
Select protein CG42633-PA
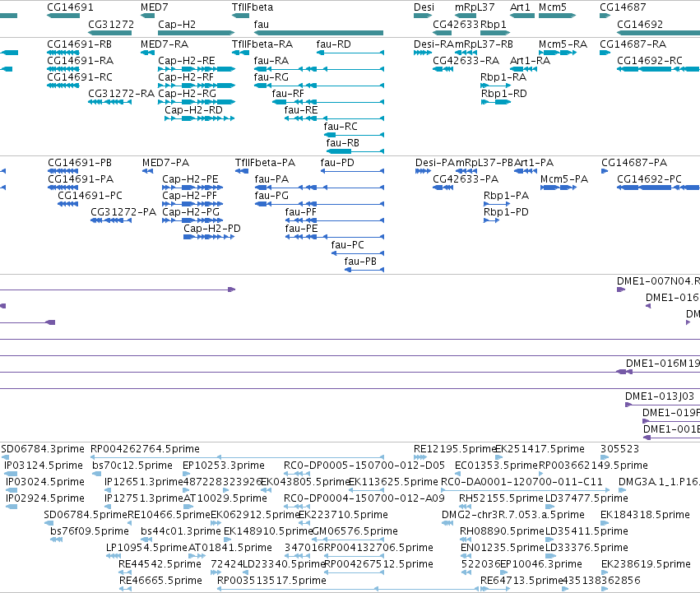coord(443,188)
